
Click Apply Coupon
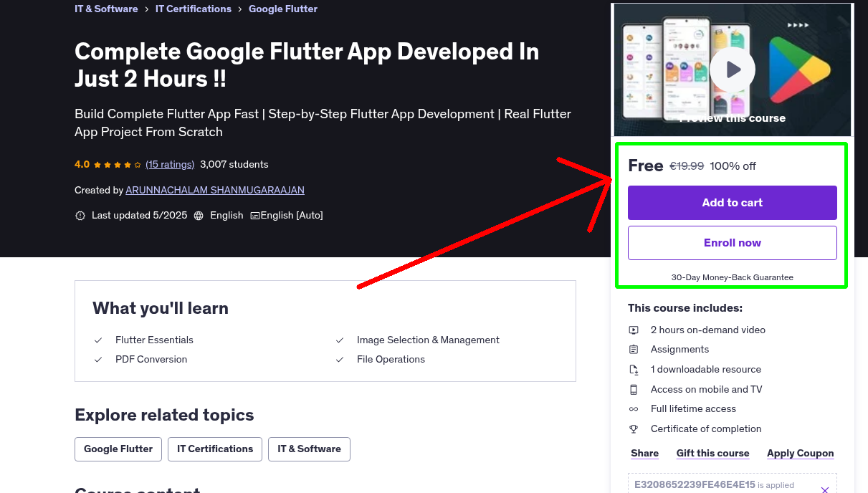(x=801, y=454)
